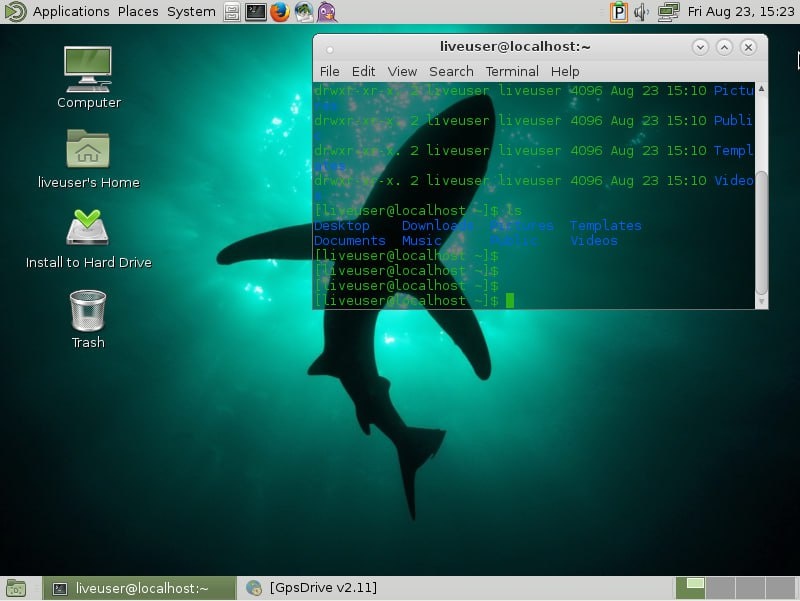Click the terminal title bar liveuser@localhost:~
The width and height of the screenshot is (800, 601).
[515, 47]
